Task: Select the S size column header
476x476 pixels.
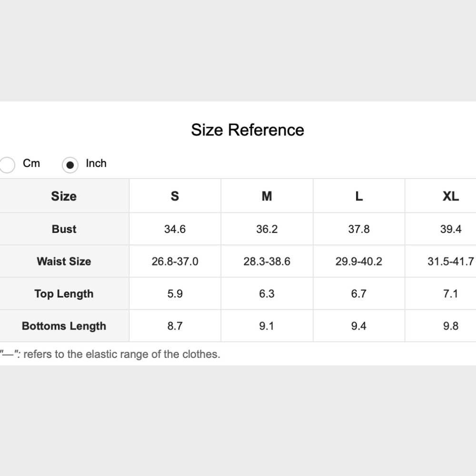Action: click(x=175, y=196)
